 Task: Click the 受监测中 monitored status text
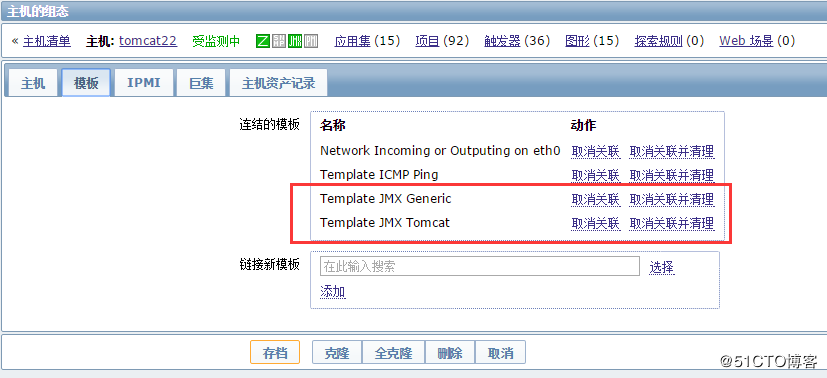click(216, 41)
